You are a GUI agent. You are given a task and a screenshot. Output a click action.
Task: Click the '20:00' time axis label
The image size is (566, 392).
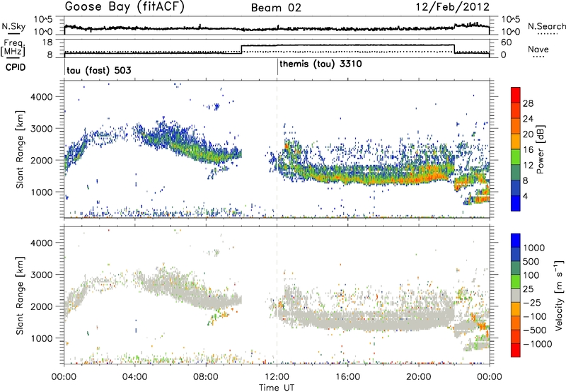click(419, 377)
